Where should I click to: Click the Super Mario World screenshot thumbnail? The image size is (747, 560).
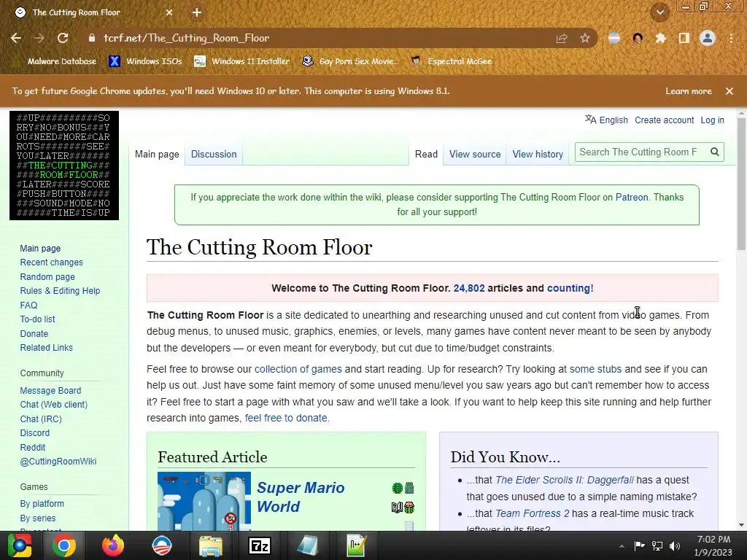(204, 502)
